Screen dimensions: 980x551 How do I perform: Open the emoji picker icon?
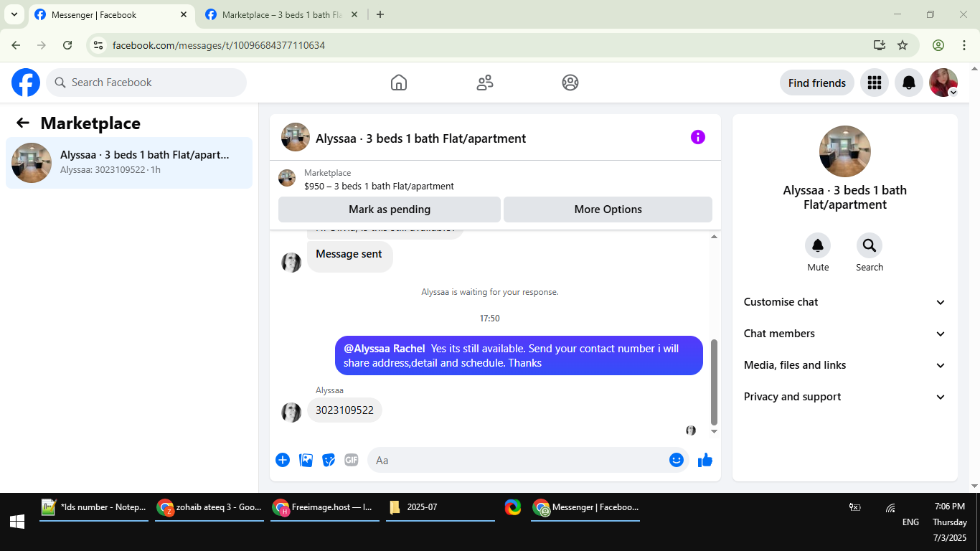pos(677,460)
